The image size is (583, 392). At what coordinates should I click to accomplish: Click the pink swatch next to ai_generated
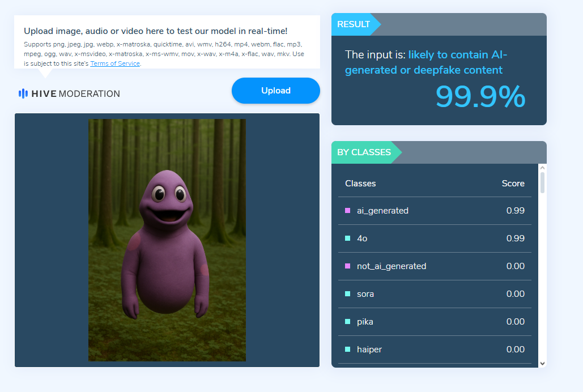348,211
